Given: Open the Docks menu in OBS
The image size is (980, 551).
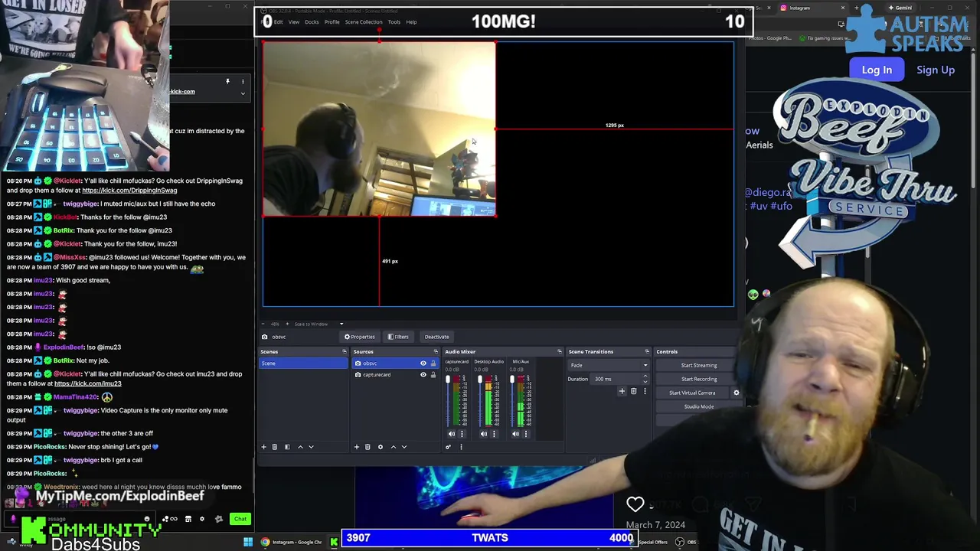Looking at the screenshot, I should (312, 22).
